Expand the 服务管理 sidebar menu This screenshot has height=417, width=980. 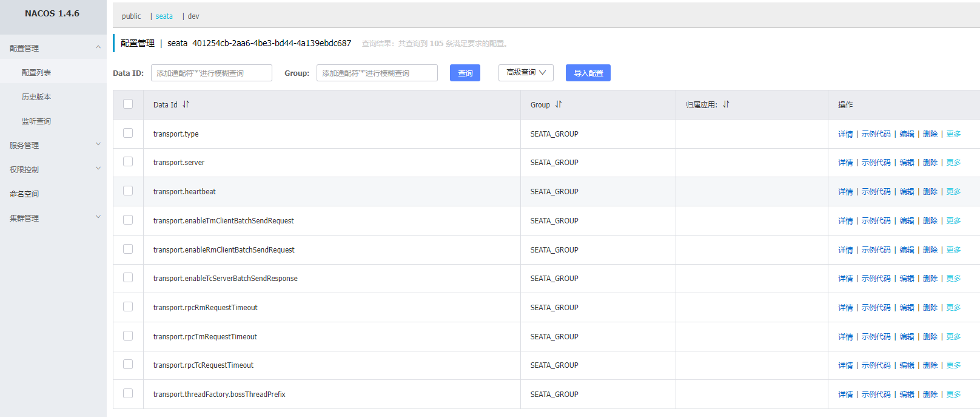pyautogui.click(x=98, y=144)
